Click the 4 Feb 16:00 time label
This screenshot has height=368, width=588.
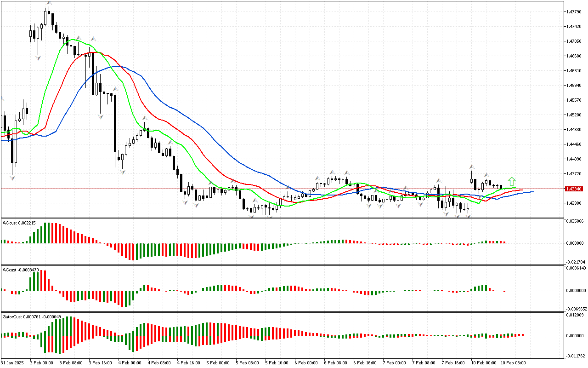[x=188, y=363]
